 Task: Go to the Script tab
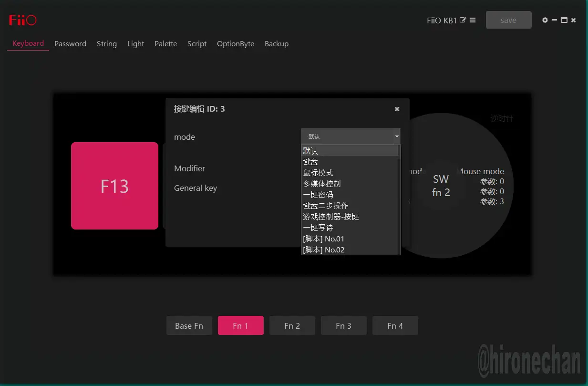196,44
